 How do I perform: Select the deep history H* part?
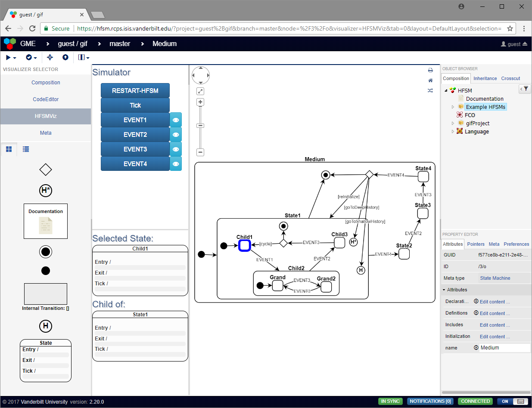point(46,190)
